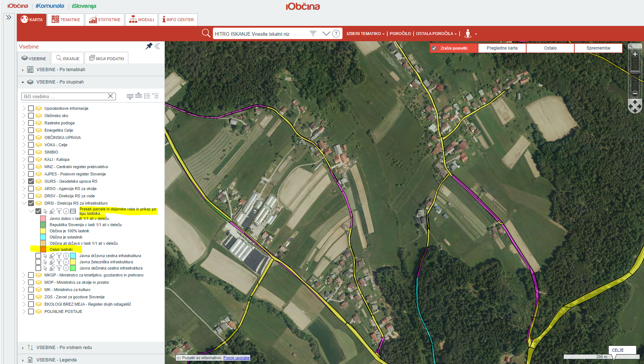Open the help question mark icon
The width and height of the screenshot is (644, 364).
(336, 34)
